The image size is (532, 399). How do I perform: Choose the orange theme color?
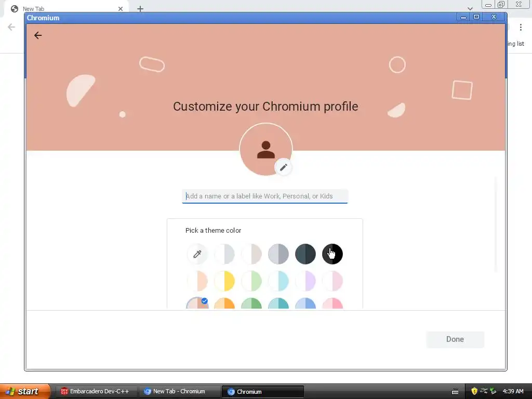pyautogui.click(x=224, y=303)
